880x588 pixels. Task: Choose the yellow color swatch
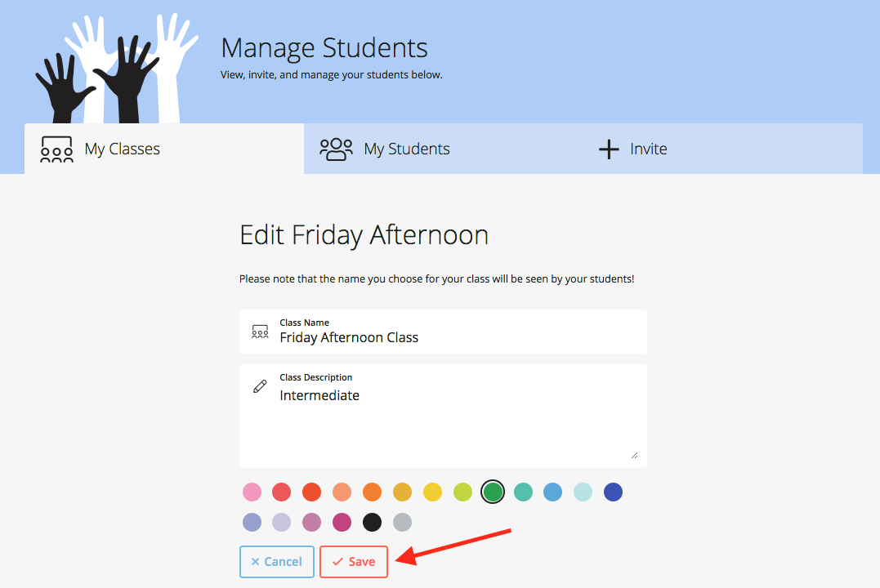(432, 492)
